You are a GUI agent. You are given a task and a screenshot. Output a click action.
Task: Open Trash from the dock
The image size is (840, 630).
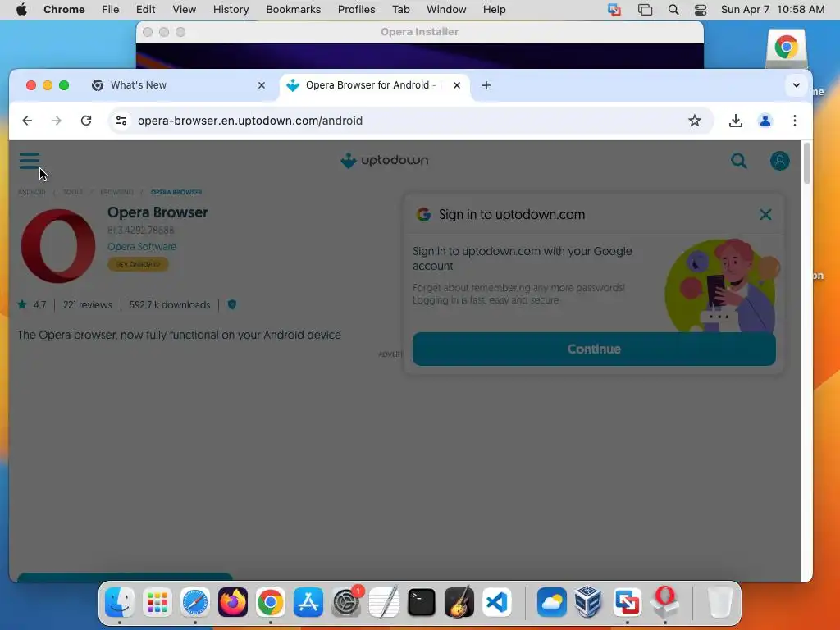(719, 602)
